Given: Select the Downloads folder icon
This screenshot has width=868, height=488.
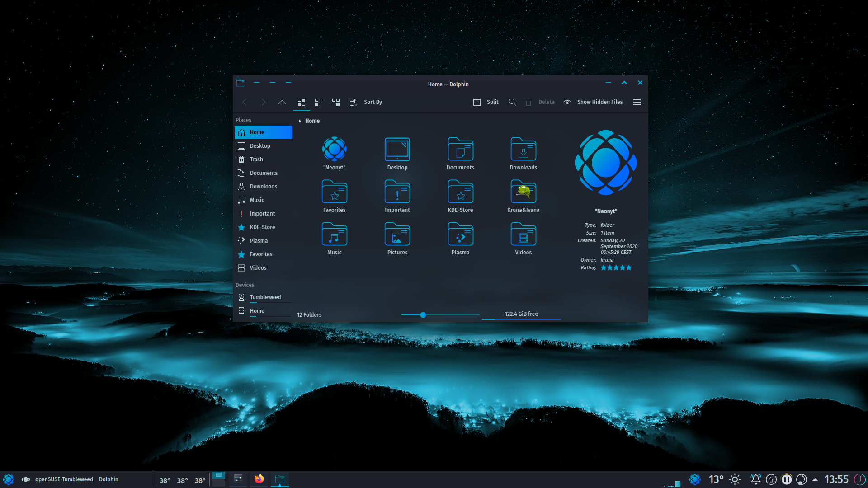Looking at the screenshot, I should pos(524,149).
